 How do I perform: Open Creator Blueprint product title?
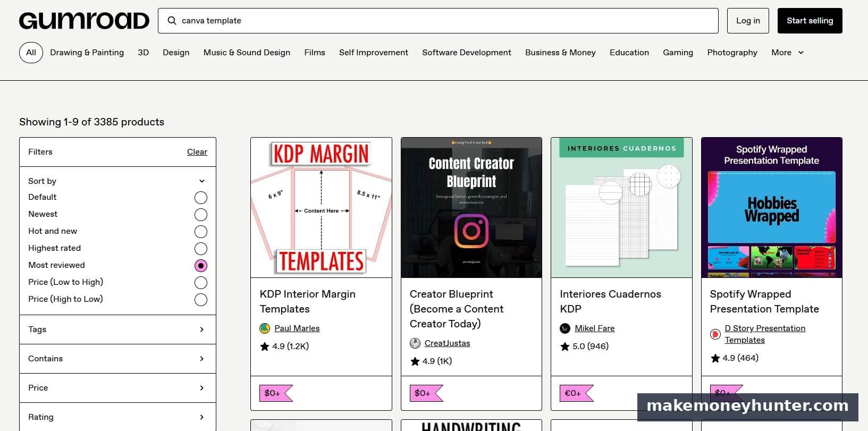pyautogui.click(x=457, y=309)
